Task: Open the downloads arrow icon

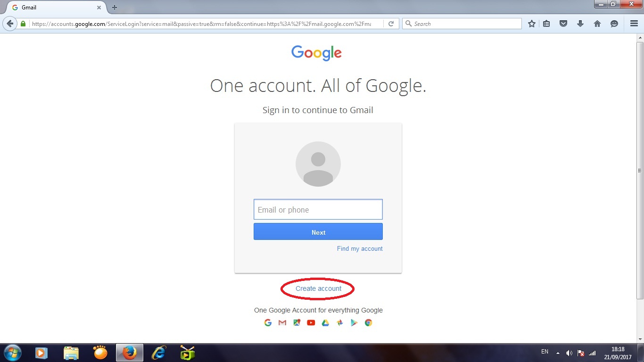Action: (x=580, y=24)
